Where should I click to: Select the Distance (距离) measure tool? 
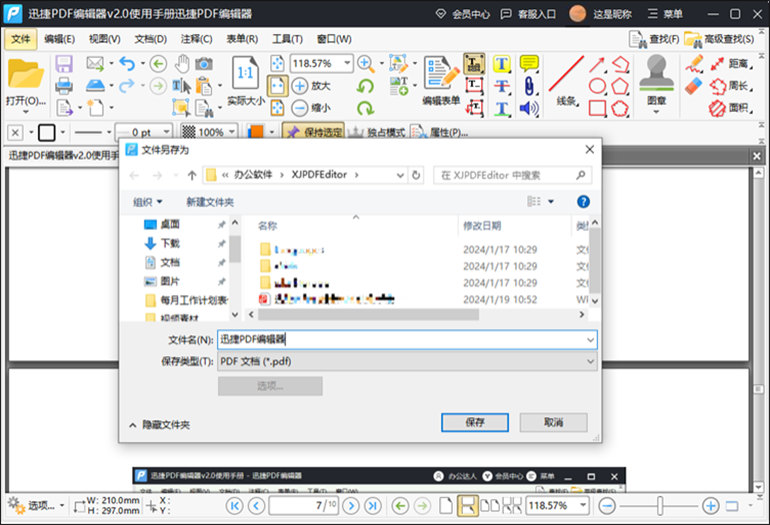tap(732, 64)
